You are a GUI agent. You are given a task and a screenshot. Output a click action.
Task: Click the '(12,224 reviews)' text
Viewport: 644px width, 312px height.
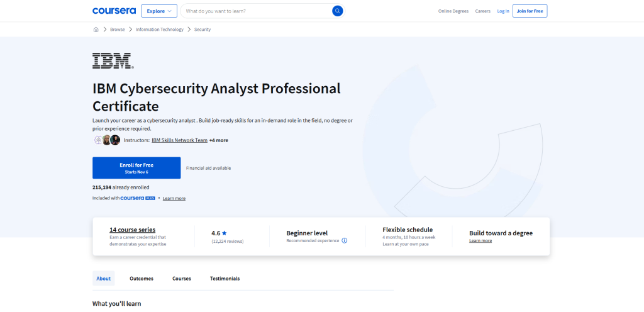pos(228,242)
